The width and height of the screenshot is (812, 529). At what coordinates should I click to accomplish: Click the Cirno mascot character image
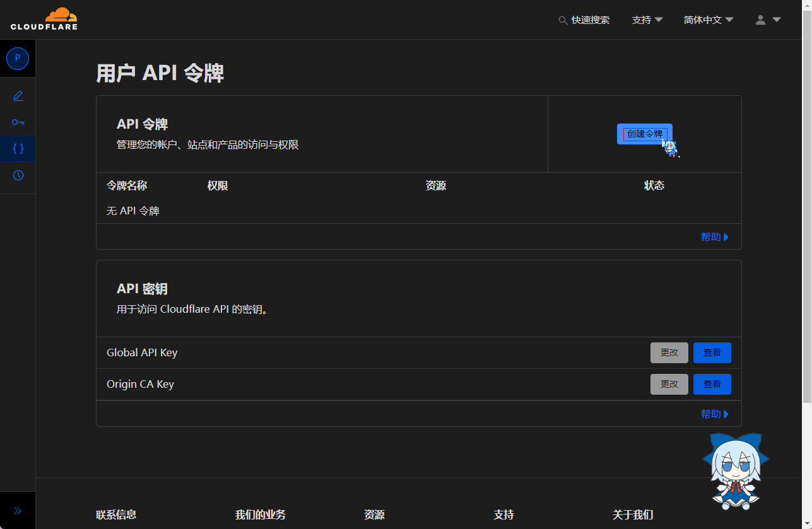[x=734, y=471]
